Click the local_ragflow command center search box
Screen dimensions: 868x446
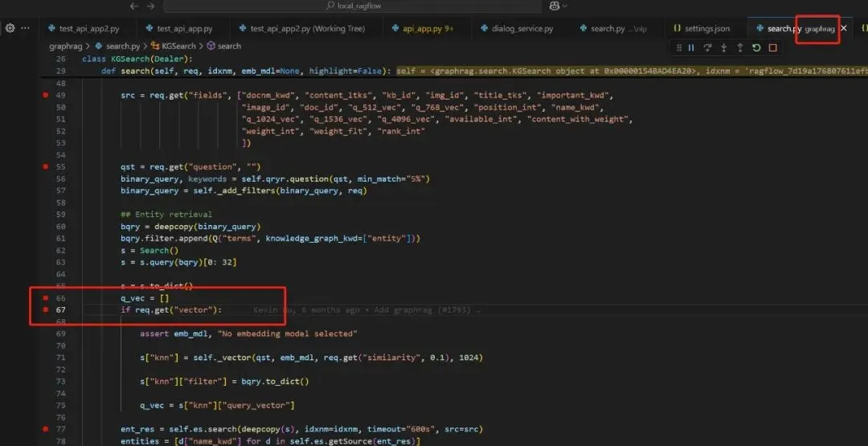(x=352, y=6)
